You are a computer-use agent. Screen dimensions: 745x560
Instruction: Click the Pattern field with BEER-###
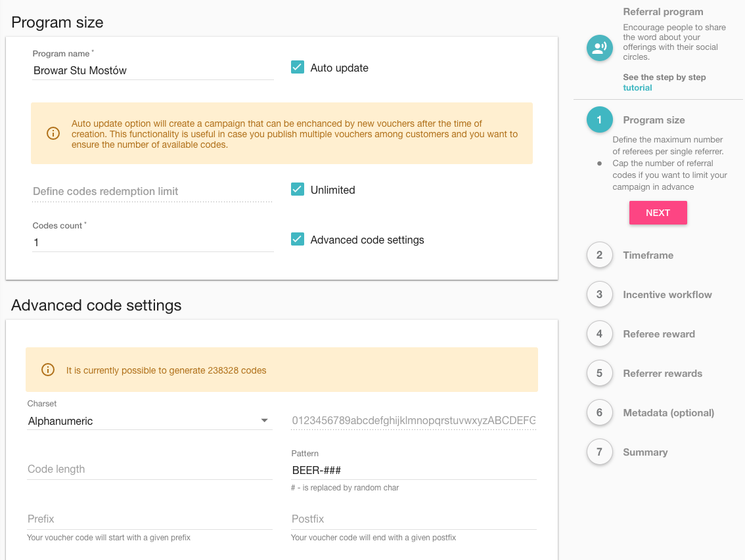pos(413,470)
